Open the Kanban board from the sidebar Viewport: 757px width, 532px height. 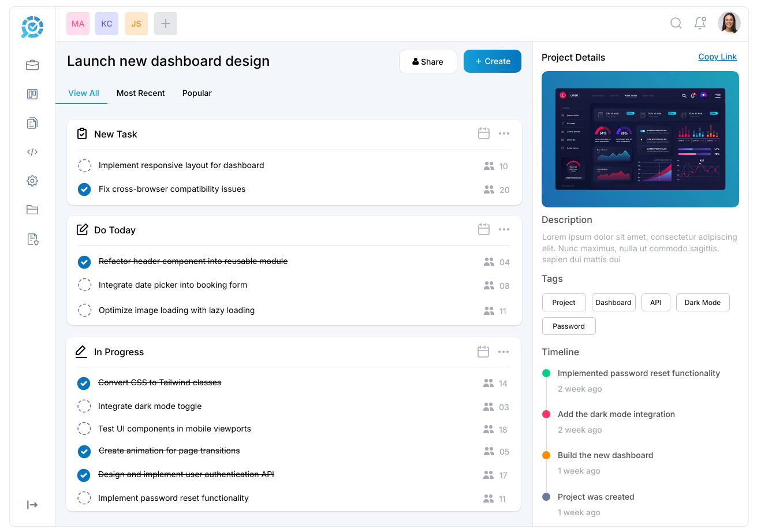32,94
